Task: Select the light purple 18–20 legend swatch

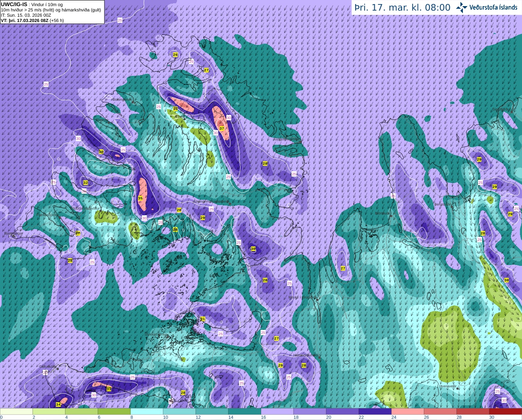Action: 310,411
